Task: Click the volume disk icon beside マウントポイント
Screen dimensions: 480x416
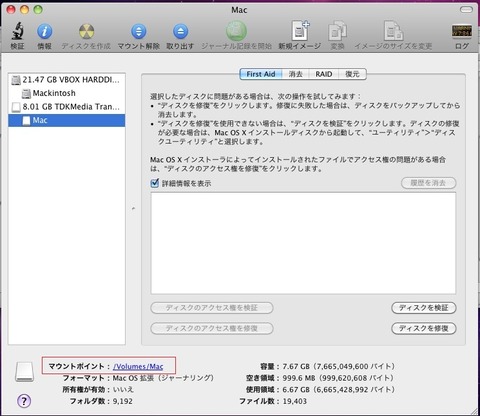Action: pyautogui.click(x=24, y=372)
